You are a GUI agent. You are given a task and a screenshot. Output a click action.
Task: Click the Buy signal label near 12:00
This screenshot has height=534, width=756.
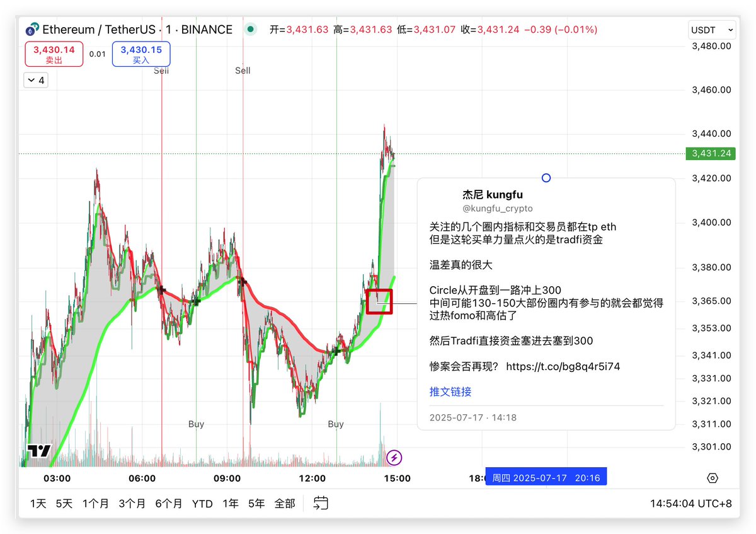[x=336, y=424]
